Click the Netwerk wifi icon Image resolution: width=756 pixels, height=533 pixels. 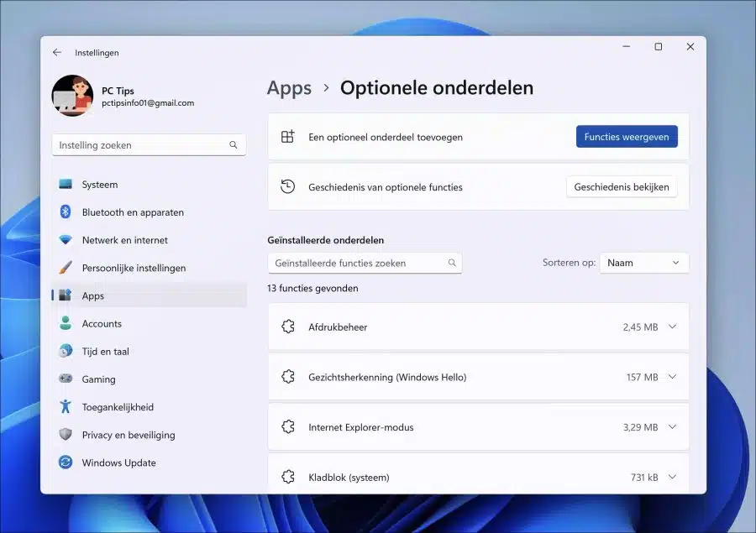tap(66, 240)
